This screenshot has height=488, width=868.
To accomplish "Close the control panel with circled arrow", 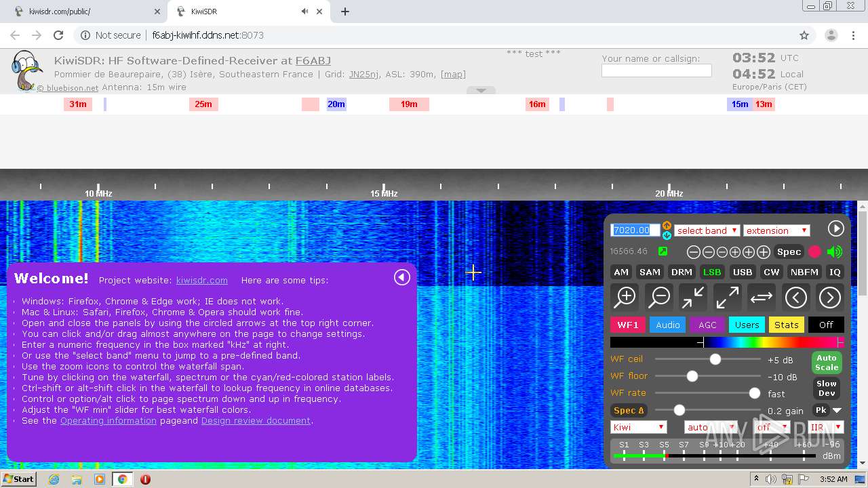I will (836, 228).
